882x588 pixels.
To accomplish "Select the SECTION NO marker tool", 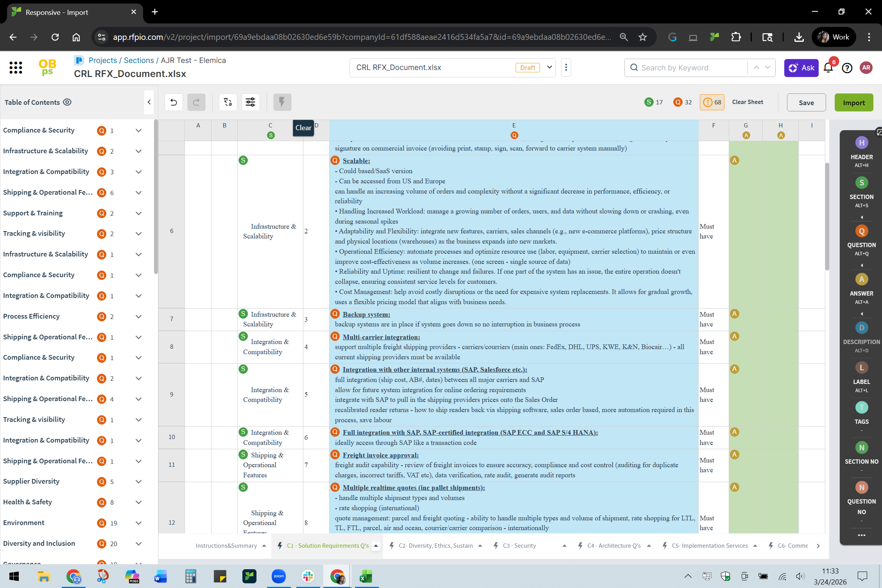I will (861, 453).
